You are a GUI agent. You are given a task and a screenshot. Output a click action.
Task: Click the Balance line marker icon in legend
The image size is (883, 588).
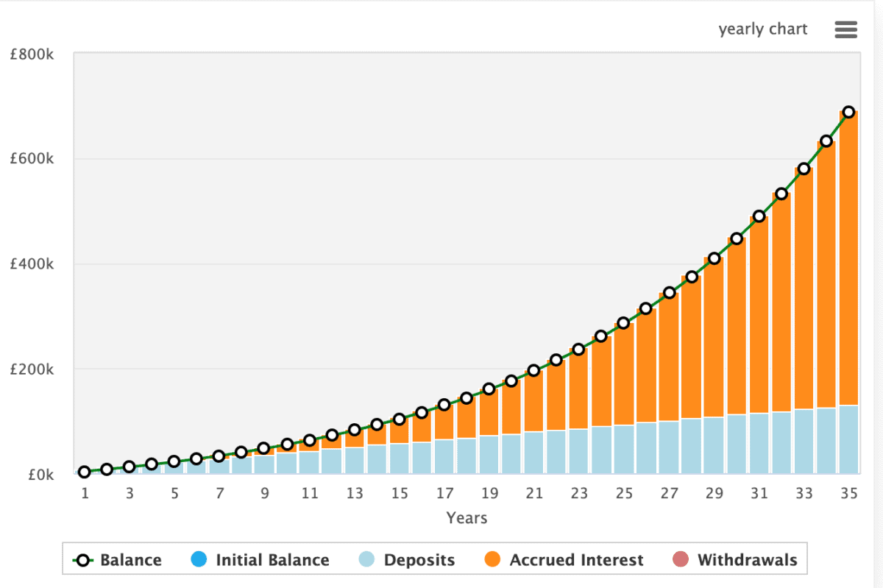pos(83,560)
